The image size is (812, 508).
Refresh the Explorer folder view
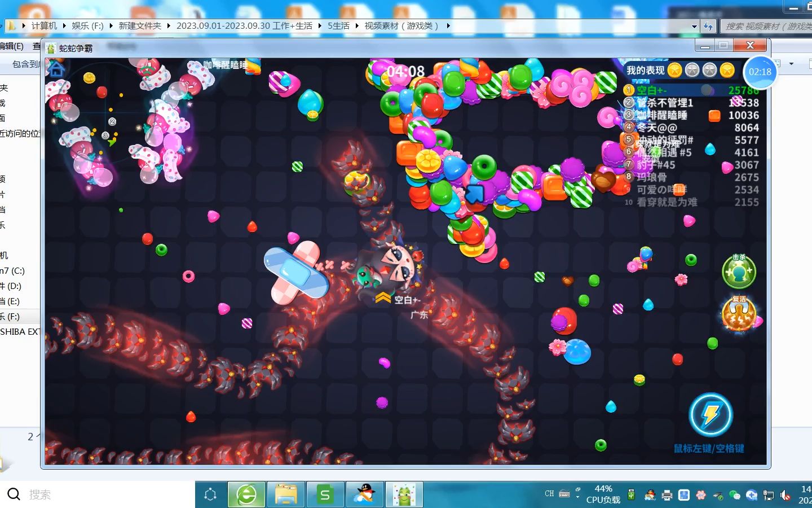(x=708, y=26)
